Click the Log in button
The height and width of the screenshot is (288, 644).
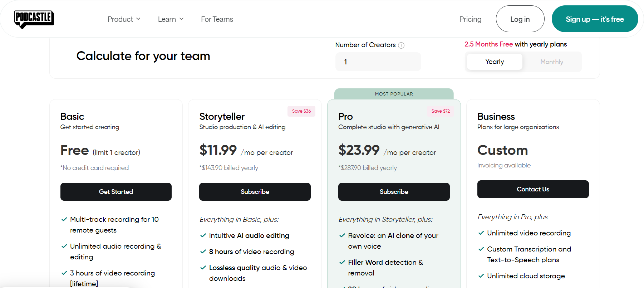[520, 19]
